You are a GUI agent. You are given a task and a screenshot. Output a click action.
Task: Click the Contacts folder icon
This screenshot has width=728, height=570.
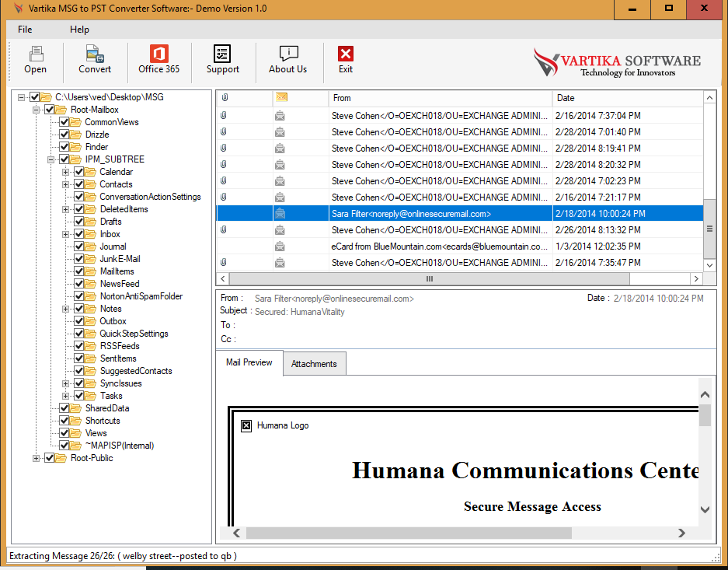(91, 184)
